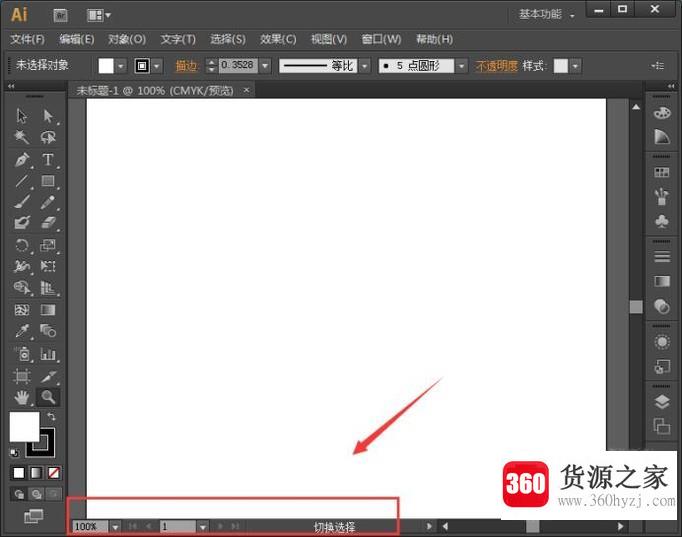Open the 文件(F) menu
Viewport: 682px width, 537px height.
pyautogui.click(x=27, y=40)
